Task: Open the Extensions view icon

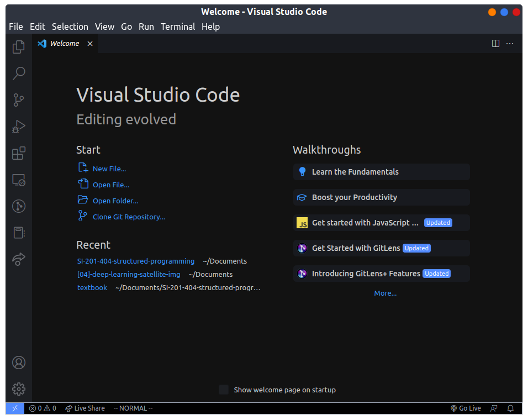Action: click(x=19, y=153)
